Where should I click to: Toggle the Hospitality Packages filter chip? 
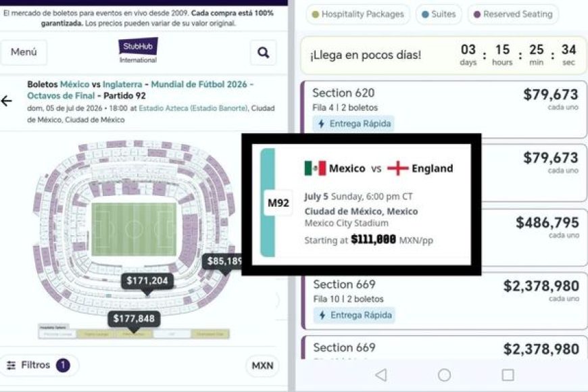coord(358,14)
